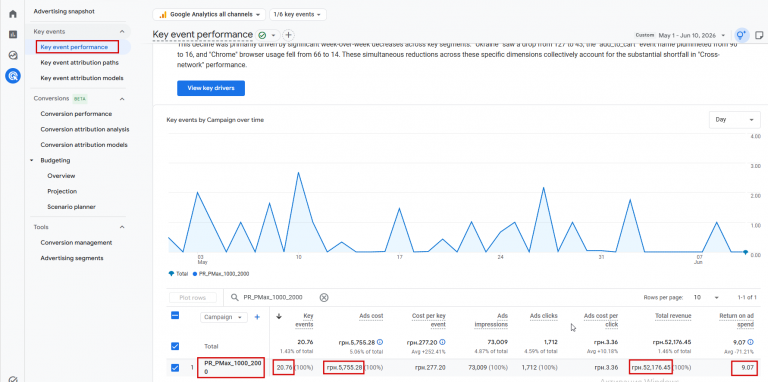Click the 1,712 clicks cell in row 1

click(x=540, y=367)
